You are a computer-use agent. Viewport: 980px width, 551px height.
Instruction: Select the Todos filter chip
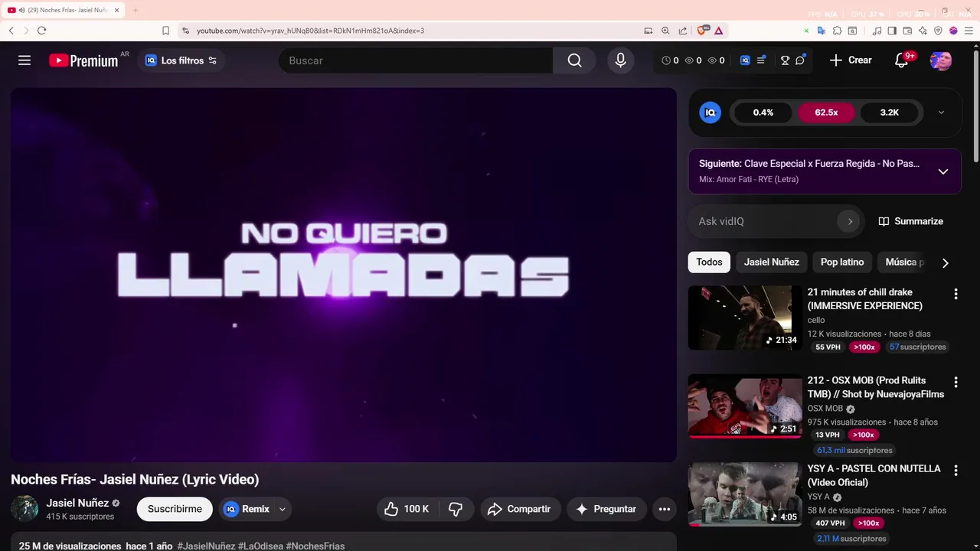pos(709,262)
